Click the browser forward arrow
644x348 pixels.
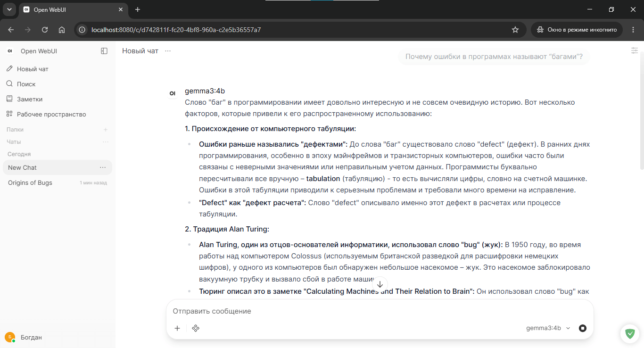pyautogui.click(x=28, y=30)
